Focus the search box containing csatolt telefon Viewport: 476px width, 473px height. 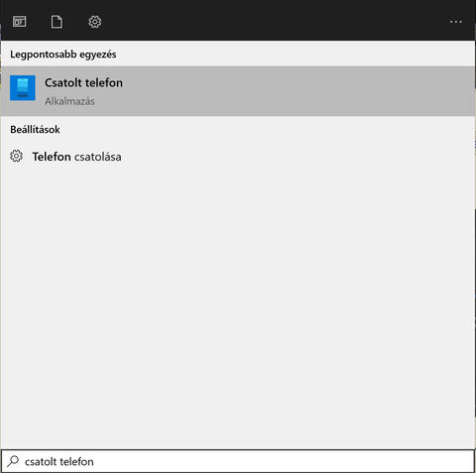tap(238, 461)
